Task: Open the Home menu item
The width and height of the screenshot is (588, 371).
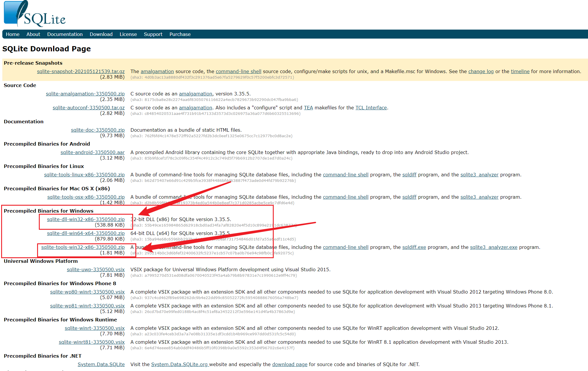Action: pyautogui.click(x=12, y=34)
